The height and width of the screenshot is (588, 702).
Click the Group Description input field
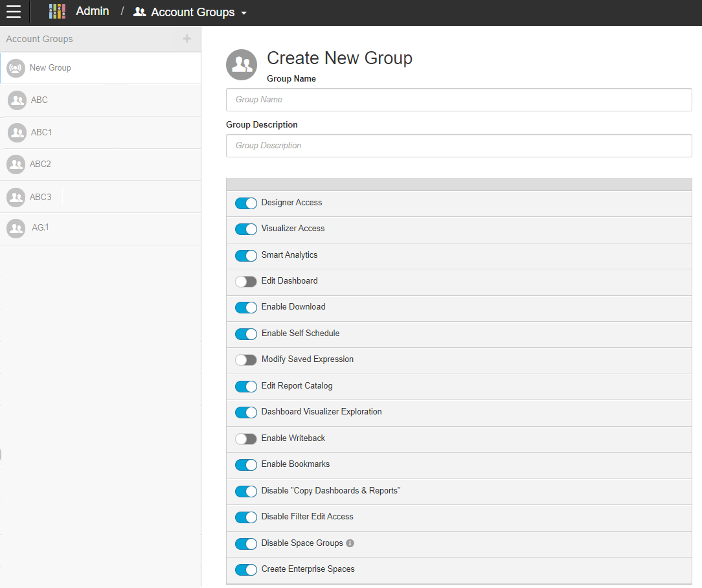[459, 146]
